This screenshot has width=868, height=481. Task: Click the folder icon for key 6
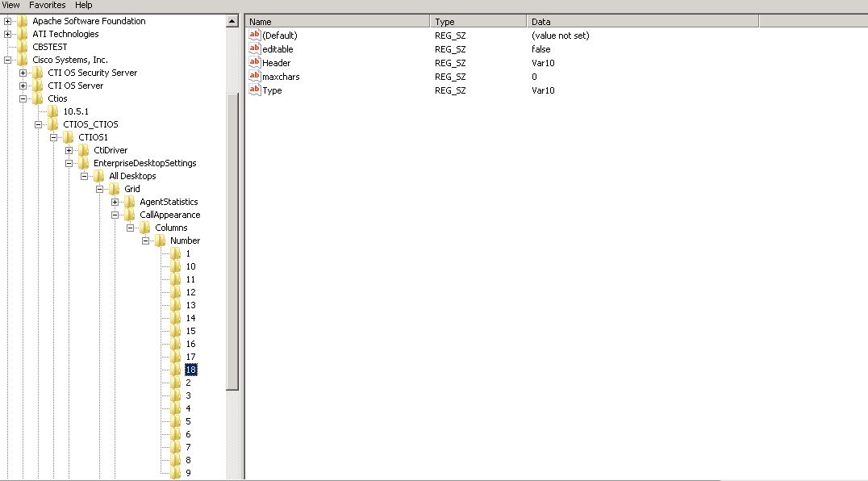tap(176, 434)
